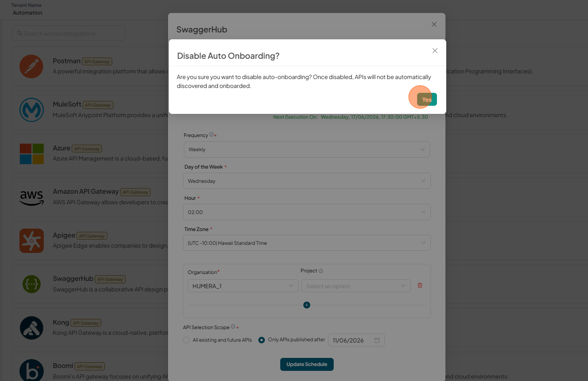Image resolution: width=588 pixels, height=381 pixels.
Task: Open the Day of the Week dropdown
Action: pos(307,181)
